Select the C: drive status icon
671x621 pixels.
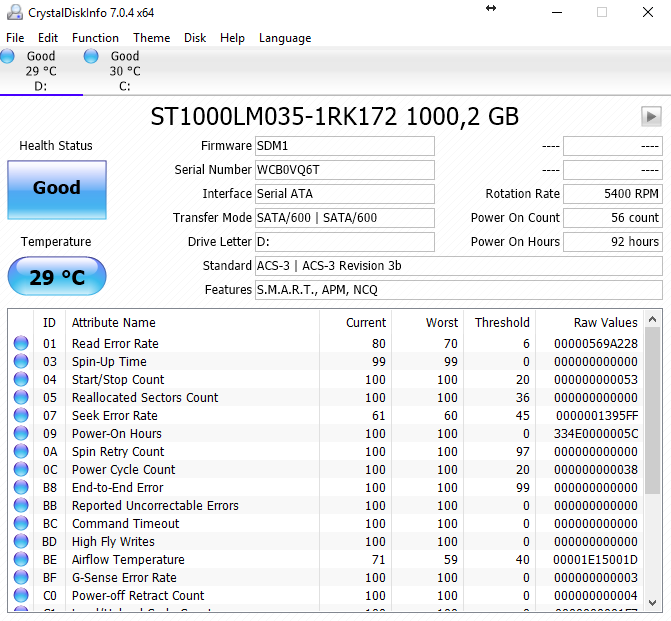[x=91, y=57]
